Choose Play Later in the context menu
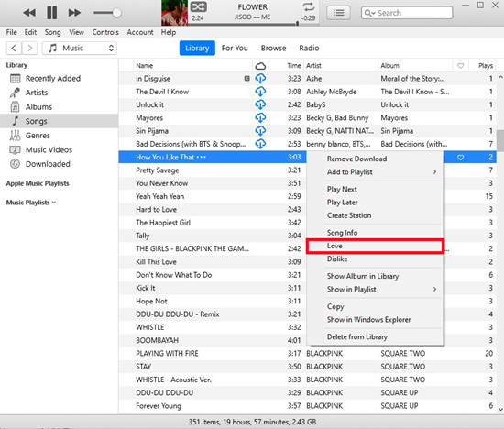 [x=375, y=203]
